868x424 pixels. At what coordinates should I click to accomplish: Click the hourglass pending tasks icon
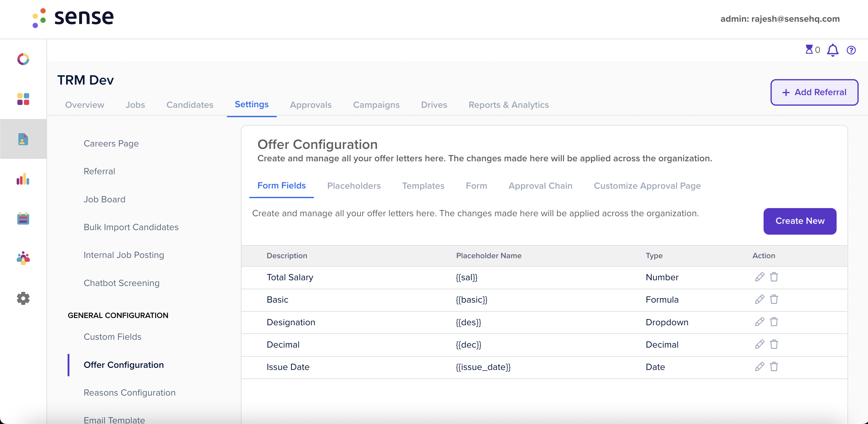tap(809, 50)
